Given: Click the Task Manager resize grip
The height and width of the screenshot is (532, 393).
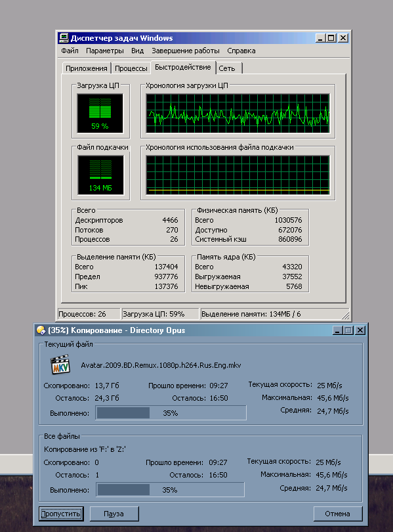Looking at the screenshot, I should 346,315.
